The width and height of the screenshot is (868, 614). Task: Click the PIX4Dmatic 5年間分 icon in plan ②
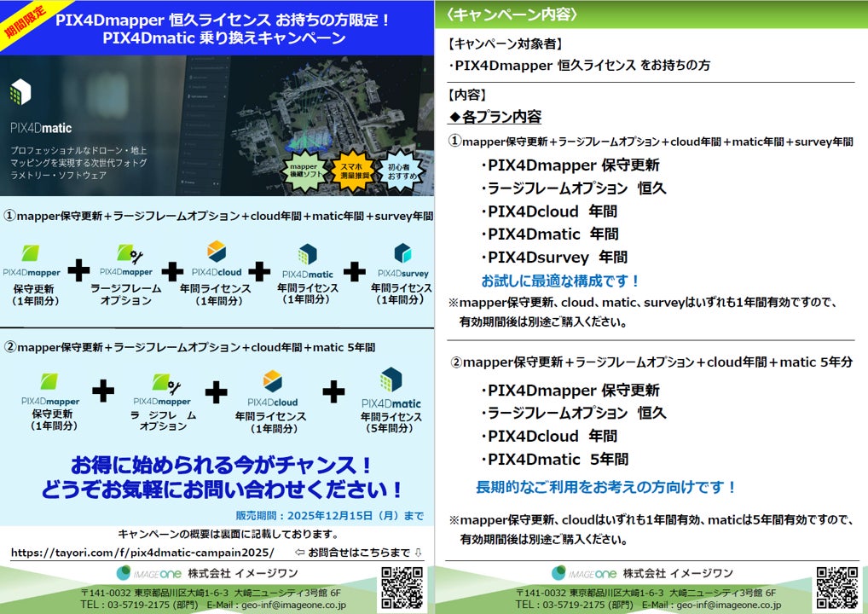coord(391,379)
